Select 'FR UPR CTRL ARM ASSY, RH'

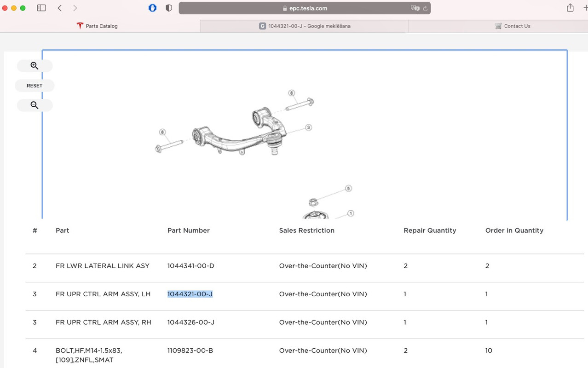(104, 322)
